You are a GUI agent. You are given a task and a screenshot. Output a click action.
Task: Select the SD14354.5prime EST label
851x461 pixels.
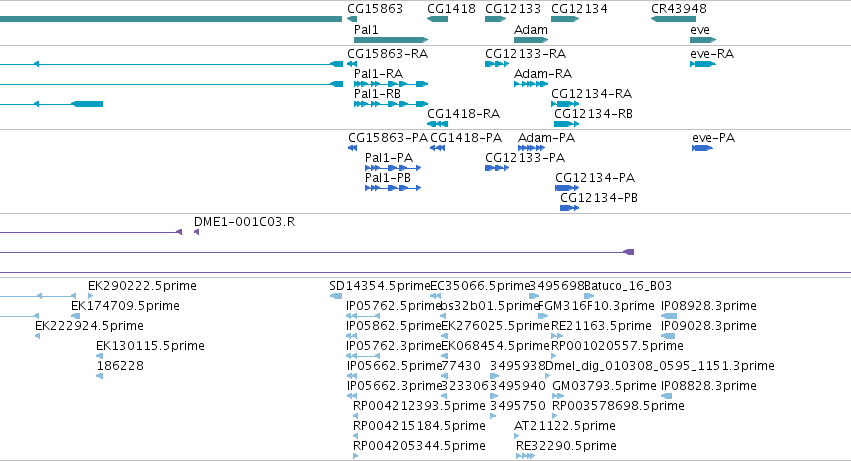[x=380, y=286]
